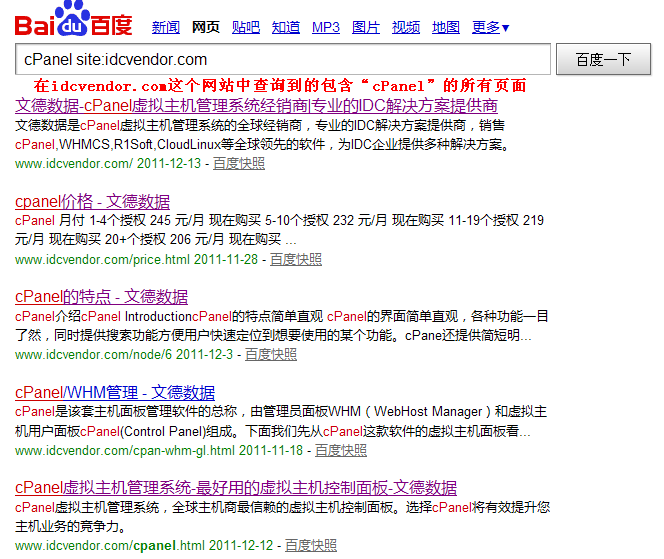
Task: Open result cPanel虚拟主机管理系统-最好用的虚拟主机控制面板
Action: coord(236,487)
